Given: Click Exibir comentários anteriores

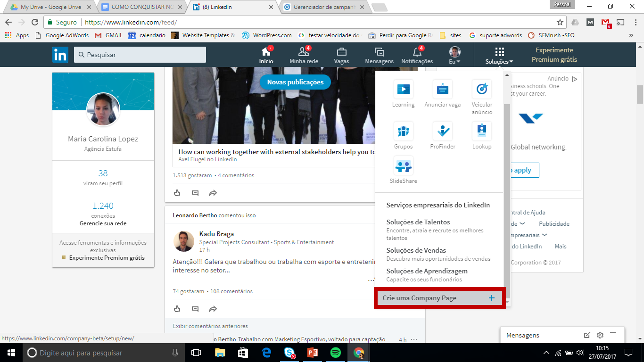Looking at the screenshot, I should (210, 326).
